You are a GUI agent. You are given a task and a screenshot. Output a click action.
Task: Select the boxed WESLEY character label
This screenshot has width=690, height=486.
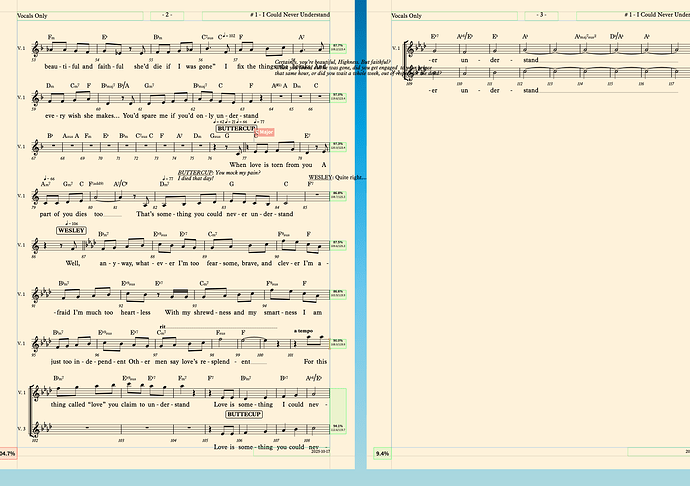tap(71, 230)
